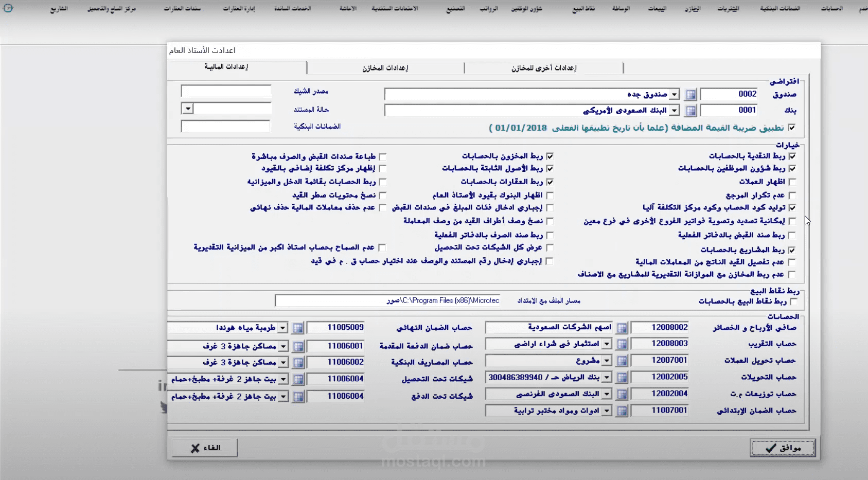Click lookup icon next to حساب التقريب account
Image resolution: width=868 pixels, height=480 pixels.
point(623,343)
